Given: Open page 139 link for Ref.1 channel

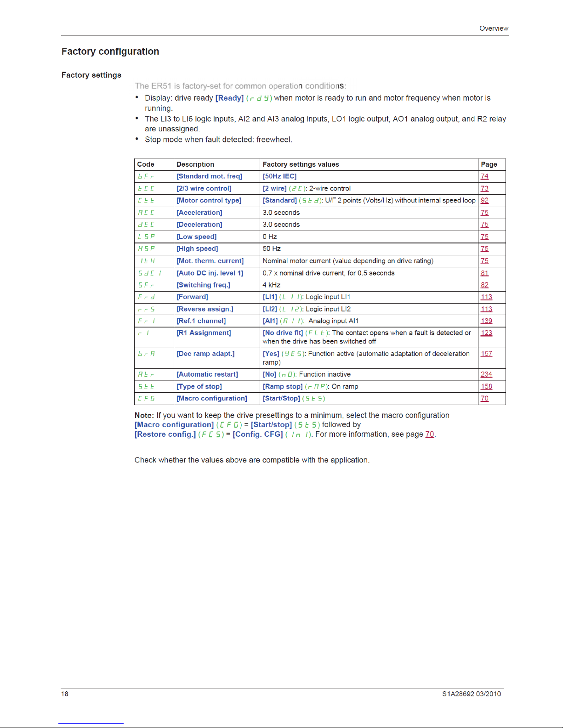Looking at the screenshot, I should [x=486, y=321].
